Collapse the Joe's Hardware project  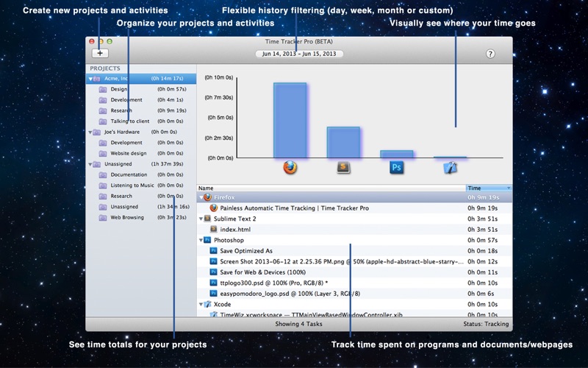(x=90, y=132)
